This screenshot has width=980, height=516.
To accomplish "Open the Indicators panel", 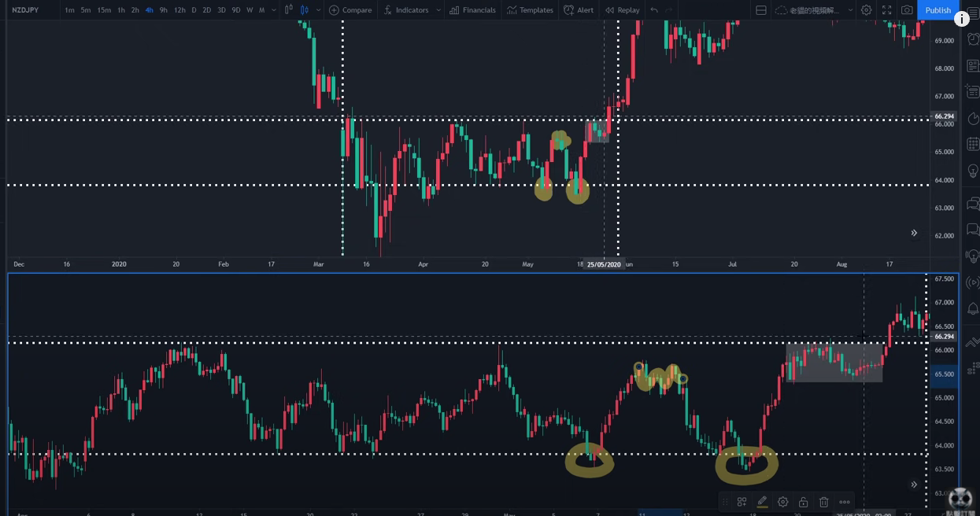I will [x=406, y=10].
